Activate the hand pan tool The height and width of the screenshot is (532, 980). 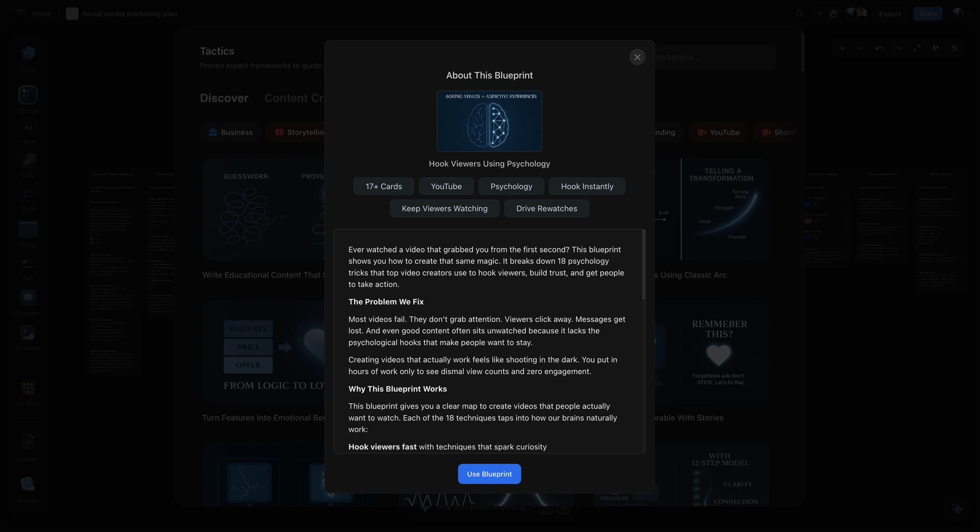pyautogui.click(x=833, y=14)
